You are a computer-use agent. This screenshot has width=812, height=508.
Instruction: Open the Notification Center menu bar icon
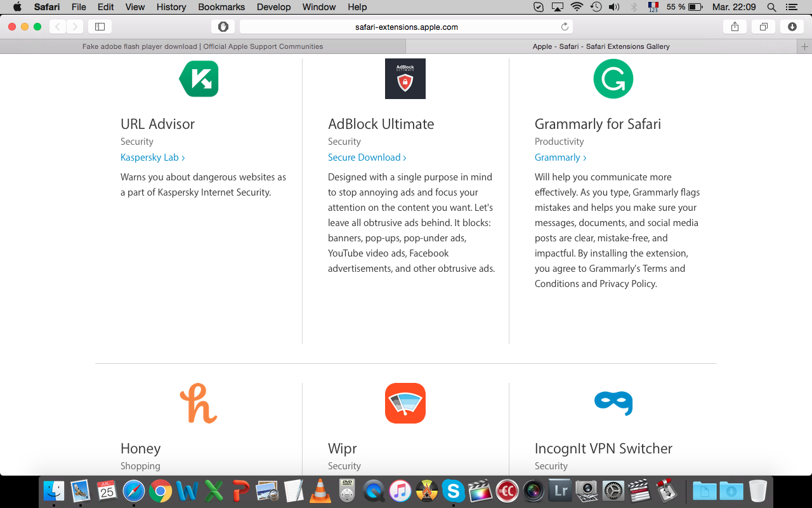791,7
